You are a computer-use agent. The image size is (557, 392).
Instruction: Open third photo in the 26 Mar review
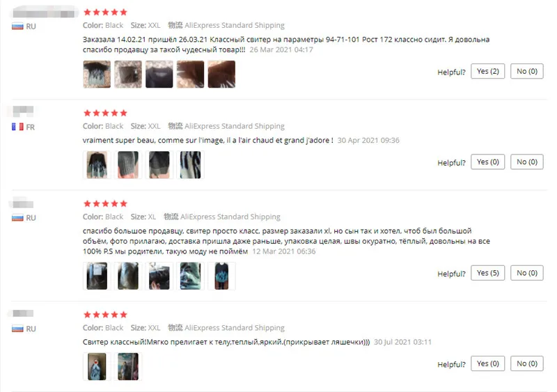pos(159,75)
